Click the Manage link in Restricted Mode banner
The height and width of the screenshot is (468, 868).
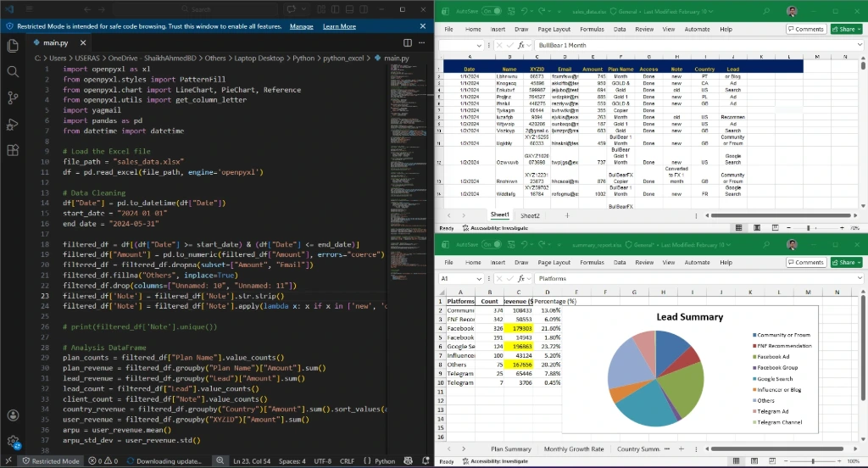click(x=301, y=26)
